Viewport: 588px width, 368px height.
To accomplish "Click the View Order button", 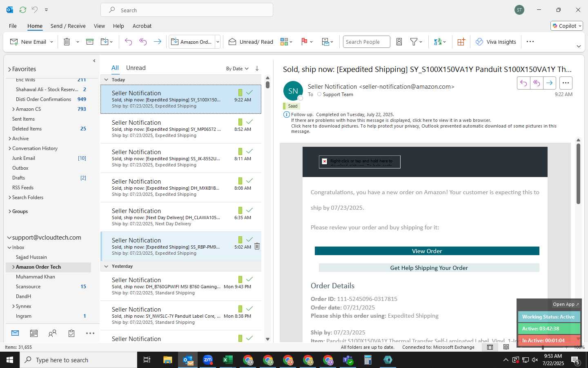I will click(427, 251).
